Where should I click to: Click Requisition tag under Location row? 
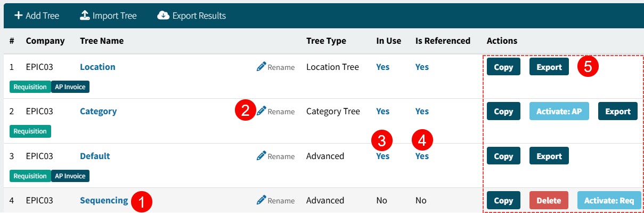(x=30, y=86)
